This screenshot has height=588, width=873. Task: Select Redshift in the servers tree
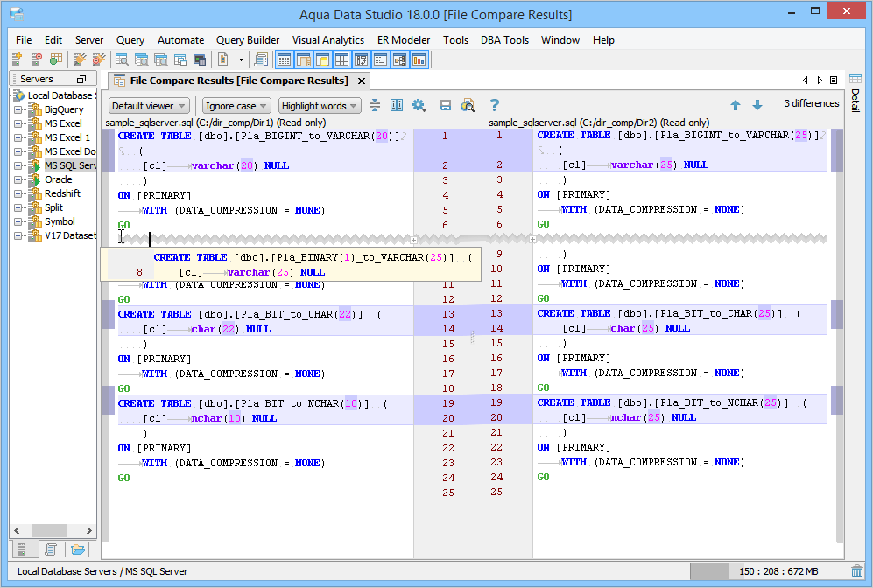(62, 193)
